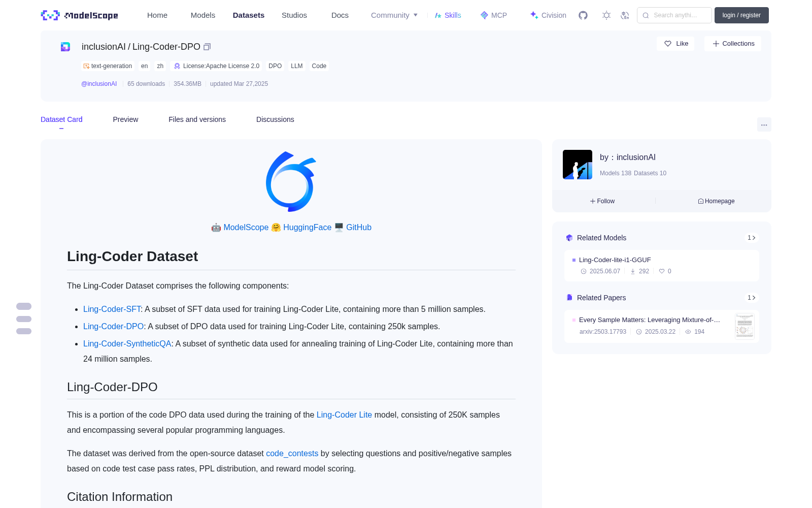Image resolution: width=812 pixels, height=508 pixels.
Task: Click the heart Like button
Action: click(x=675, y=44)
